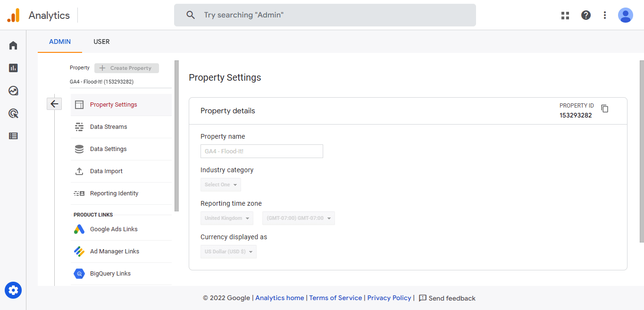Screen dimensions: 644x310
Task: Open Configure table icon in left sidebar
Action: tap(13, 136)
